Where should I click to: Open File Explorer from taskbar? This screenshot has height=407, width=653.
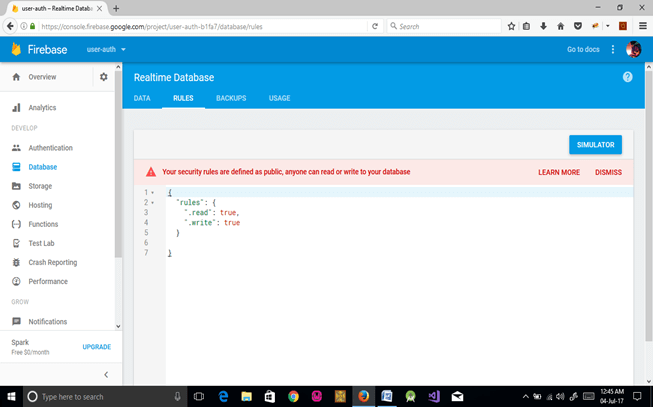[x=247, y=397]
